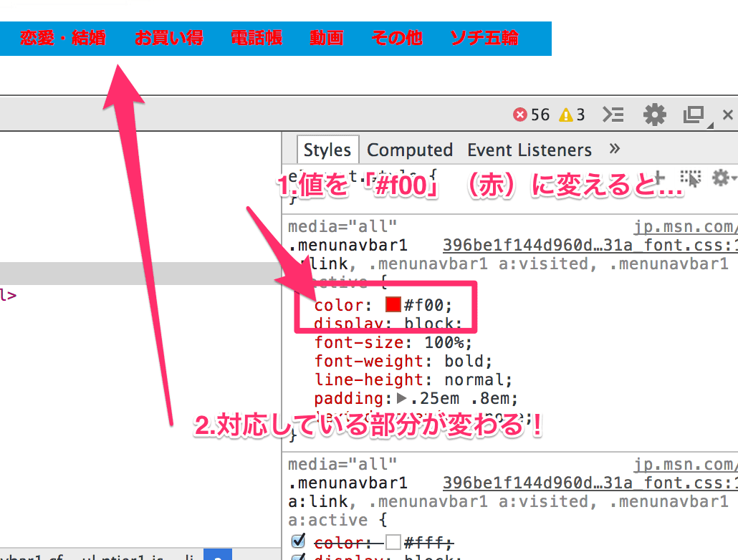
Task: Close the DevTools panel
Action: (x=728, y=115)
